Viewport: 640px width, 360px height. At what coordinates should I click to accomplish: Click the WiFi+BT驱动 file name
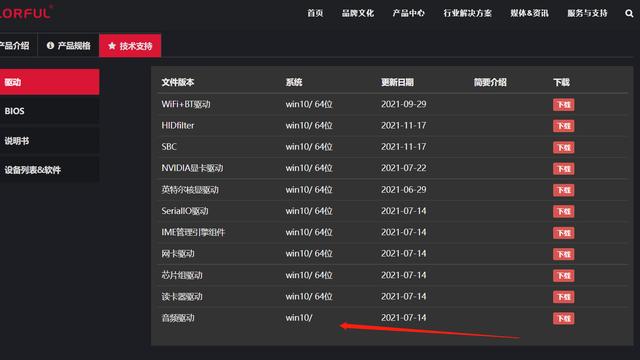pos(186,104)
